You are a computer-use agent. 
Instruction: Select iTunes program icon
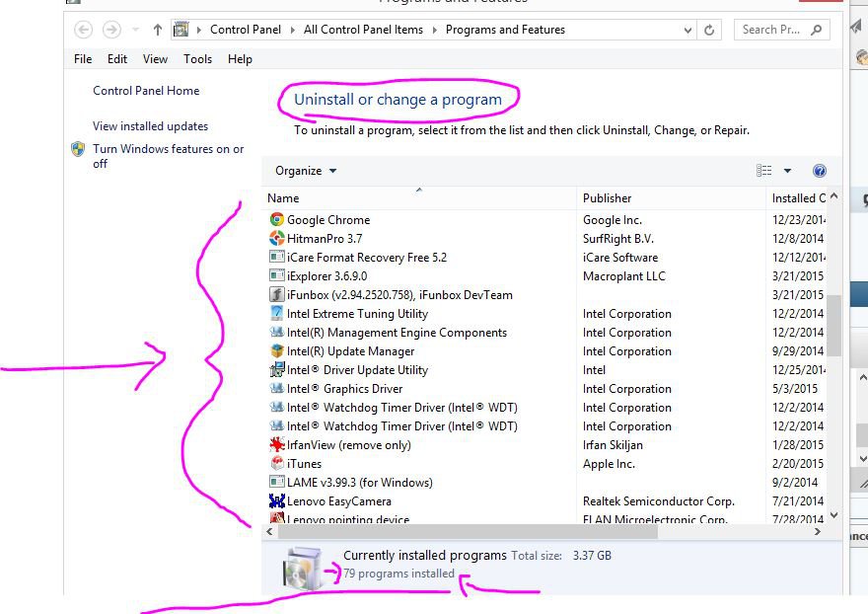click(277, 463)
